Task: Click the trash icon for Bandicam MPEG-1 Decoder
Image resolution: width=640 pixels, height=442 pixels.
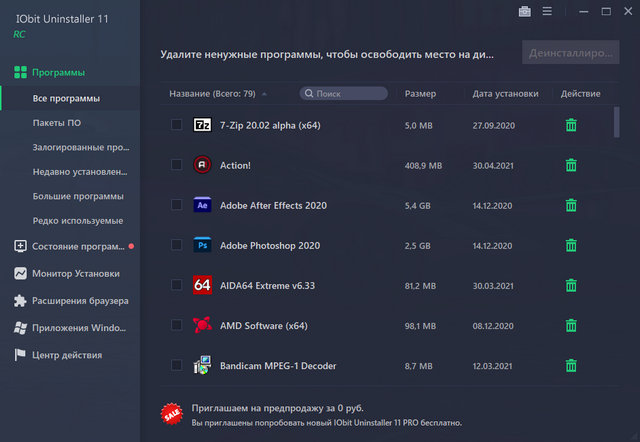Action: click(x=571, y=366)
